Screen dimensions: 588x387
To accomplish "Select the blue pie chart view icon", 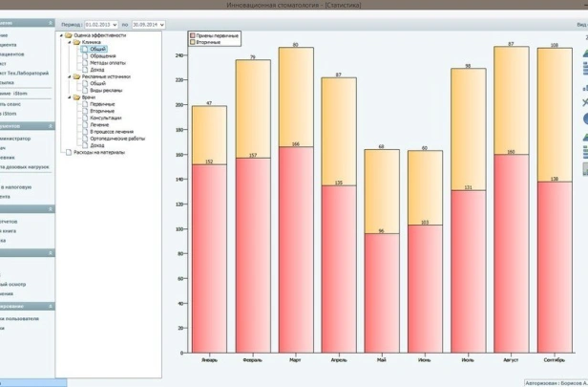I will pos(584,118).
